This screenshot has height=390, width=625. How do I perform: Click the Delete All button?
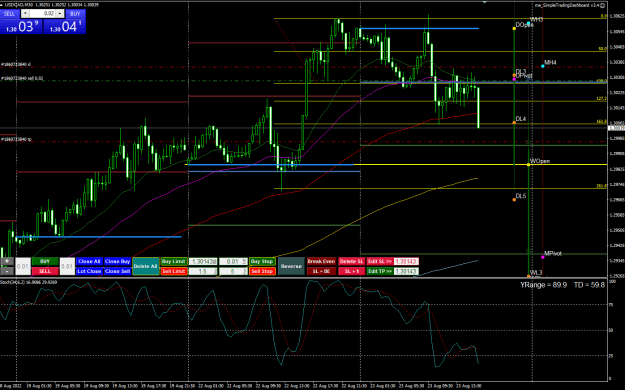[x=146, y=266]
